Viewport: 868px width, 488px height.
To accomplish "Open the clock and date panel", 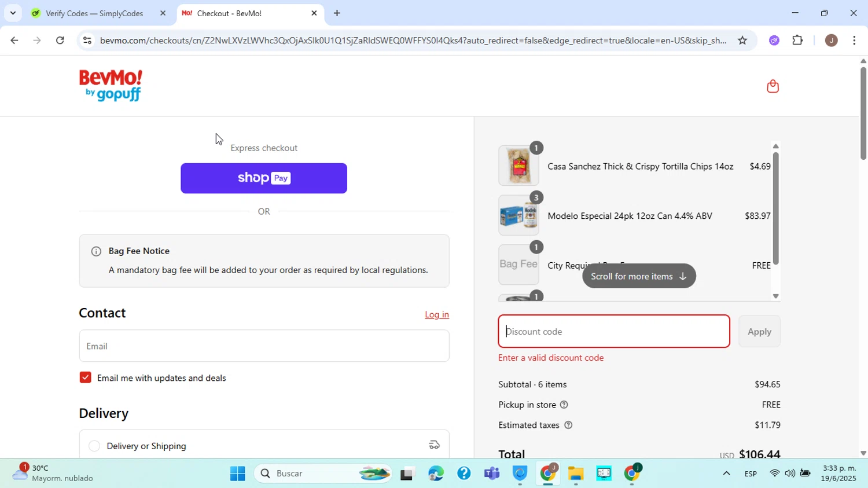I will (x=839, y=474).
